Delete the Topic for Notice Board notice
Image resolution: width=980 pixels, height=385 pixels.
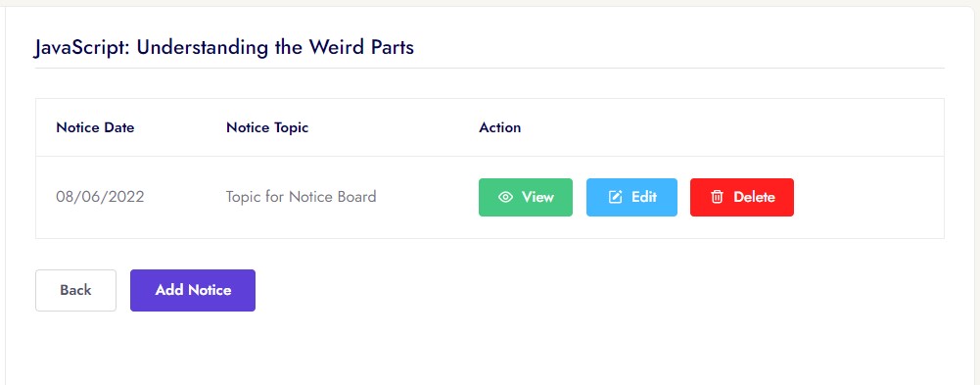click(742, 198)
